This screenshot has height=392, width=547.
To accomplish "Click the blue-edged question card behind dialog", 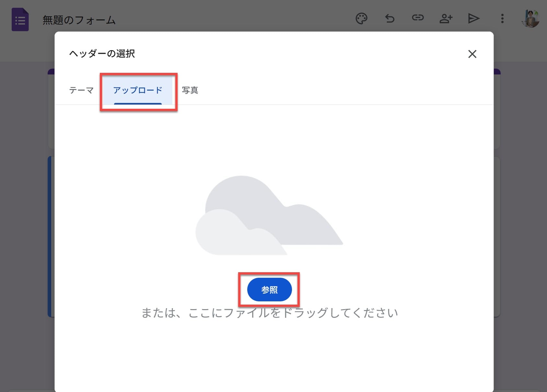I will click(x=51, y=236).
